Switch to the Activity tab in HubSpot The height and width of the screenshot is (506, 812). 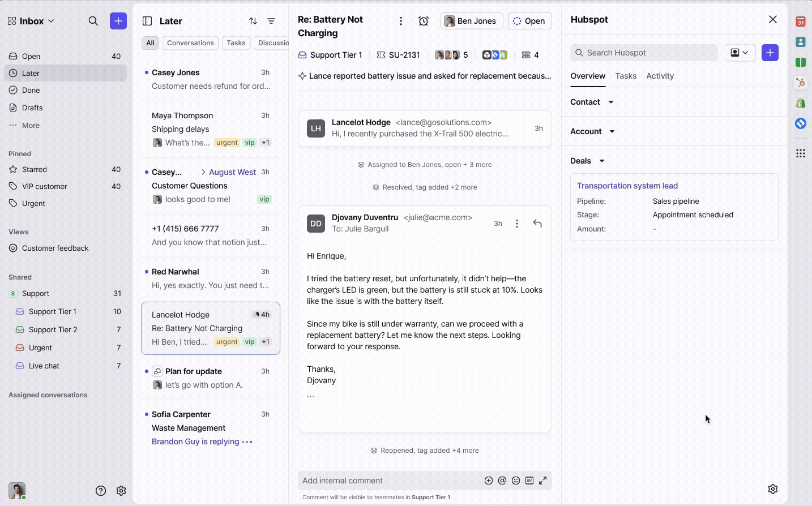click(660, 76)
